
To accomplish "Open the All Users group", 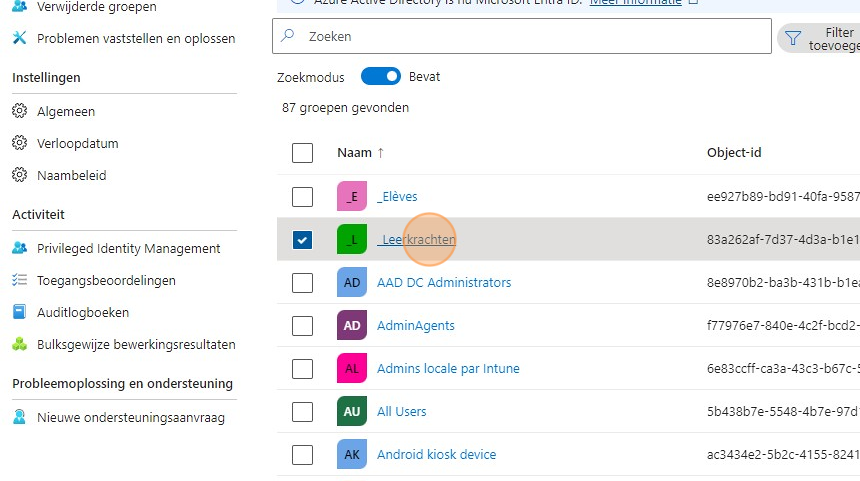I will [401, 412].
